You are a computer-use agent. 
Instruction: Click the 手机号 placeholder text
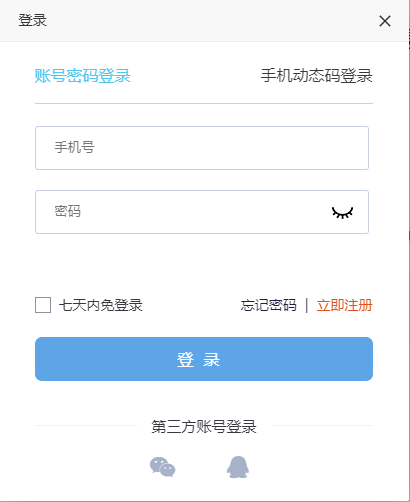[75, 147]
